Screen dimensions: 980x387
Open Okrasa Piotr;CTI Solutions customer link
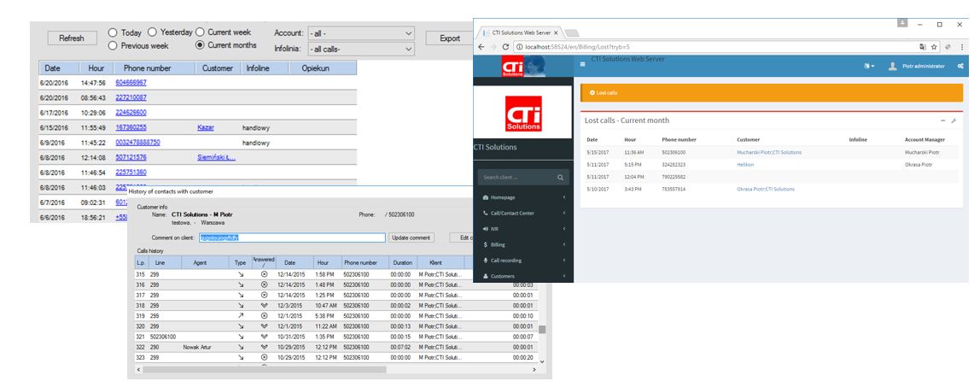coord(766,189)
